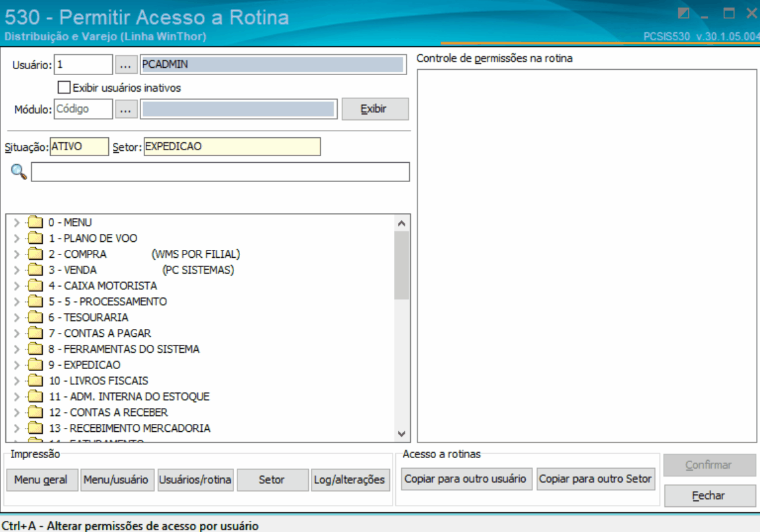Expand the 12 - CONTAS A RECEBER node
This screenshot has width=760, height=532.
(16, 412)
